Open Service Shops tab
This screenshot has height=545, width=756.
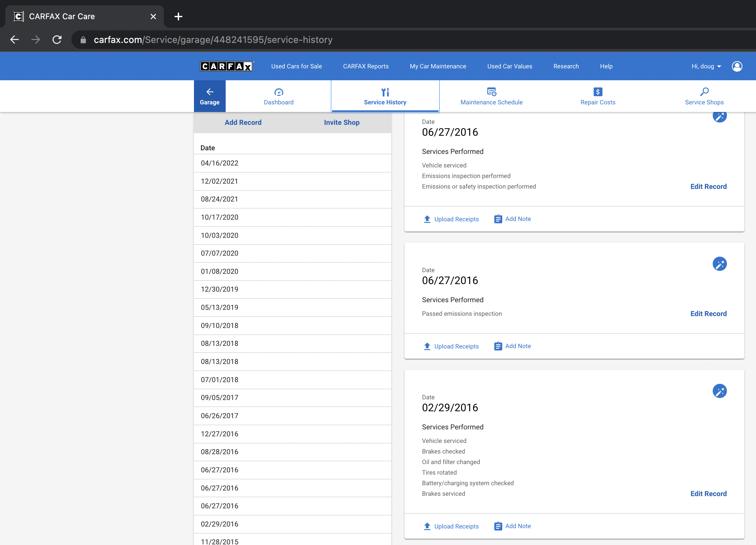[x=704, y=96]
